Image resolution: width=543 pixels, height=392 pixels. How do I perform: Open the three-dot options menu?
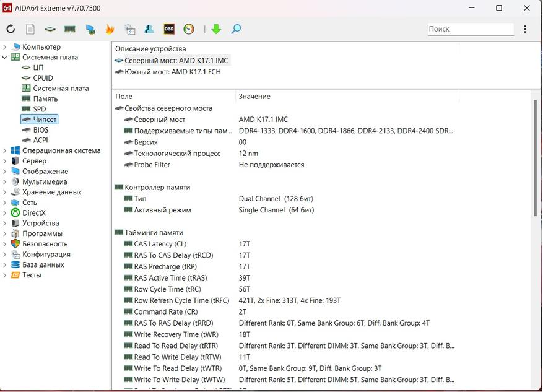(525, 29)
